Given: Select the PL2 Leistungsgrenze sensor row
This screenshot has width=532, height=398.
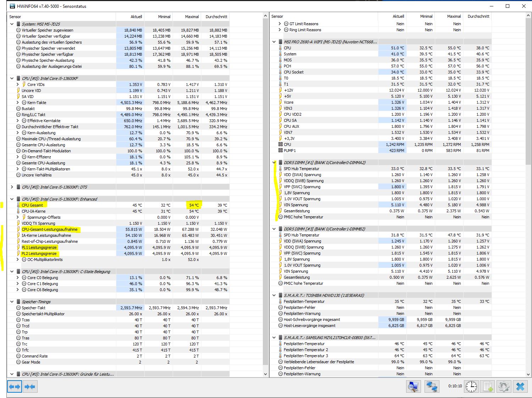Looking at the screenshot, I should pos(118,253).
